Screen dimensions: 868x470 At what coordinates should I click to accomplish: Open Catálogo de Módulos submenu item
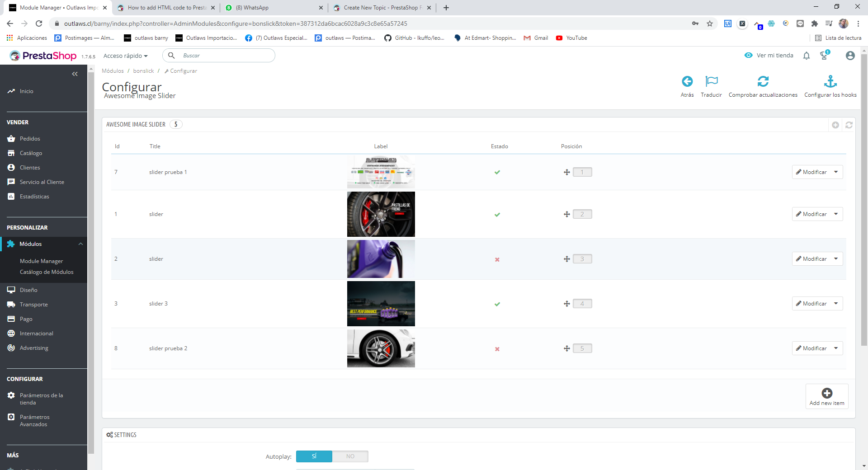point(47,272)
